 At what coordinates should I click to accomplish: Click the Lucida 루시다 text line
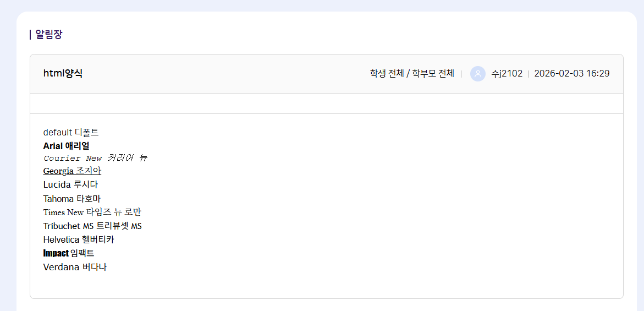point(70,184)
